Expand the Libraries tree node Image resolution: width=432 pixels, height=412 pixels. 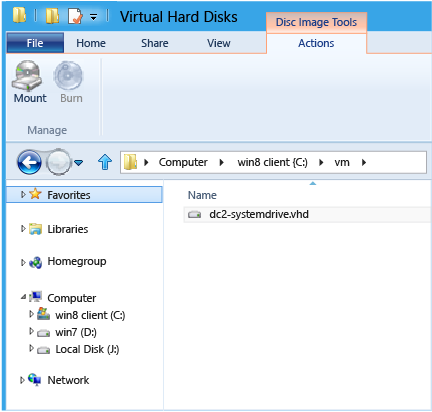click(23, 229)
